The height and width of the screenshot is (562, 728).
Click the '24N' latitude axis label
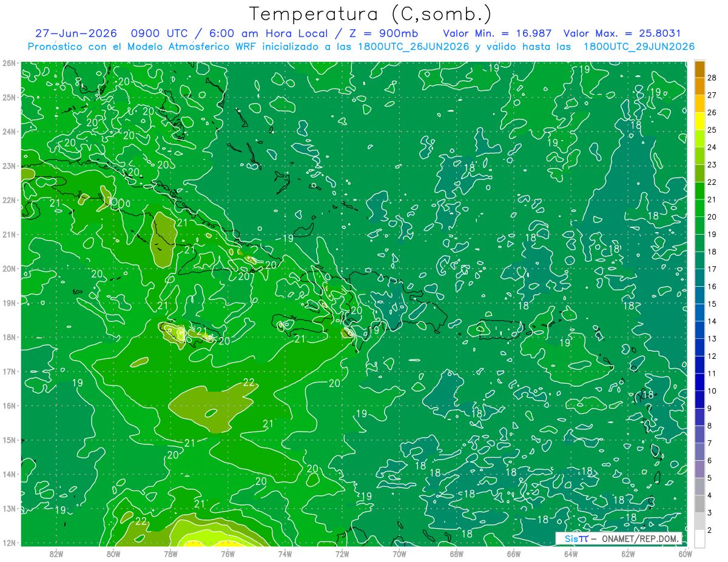pyautogui.click(x=9, y=132)
